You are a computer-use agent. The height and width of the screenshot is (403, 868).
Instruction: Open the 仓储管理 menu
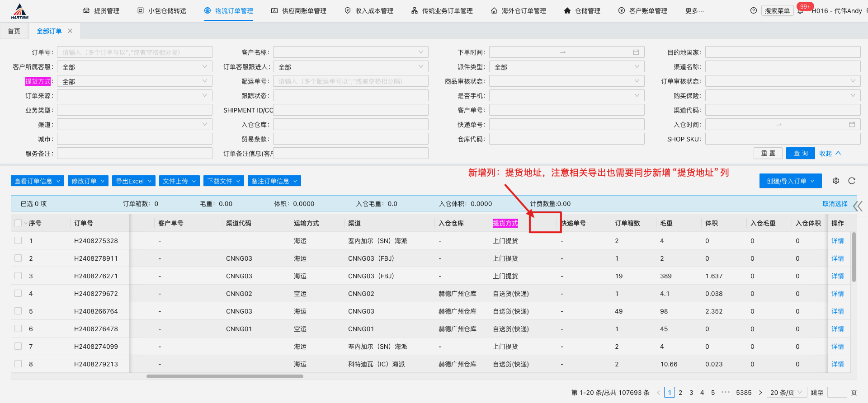[582, 11]
